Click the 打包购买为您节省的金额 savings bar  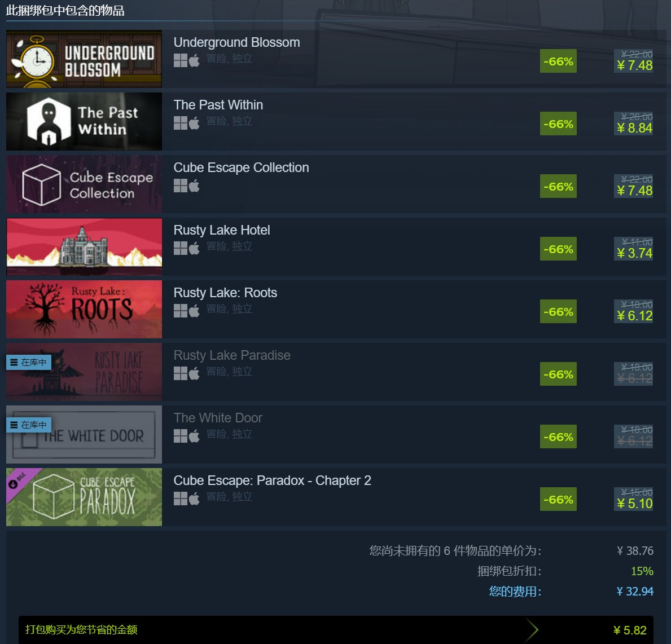335,629
